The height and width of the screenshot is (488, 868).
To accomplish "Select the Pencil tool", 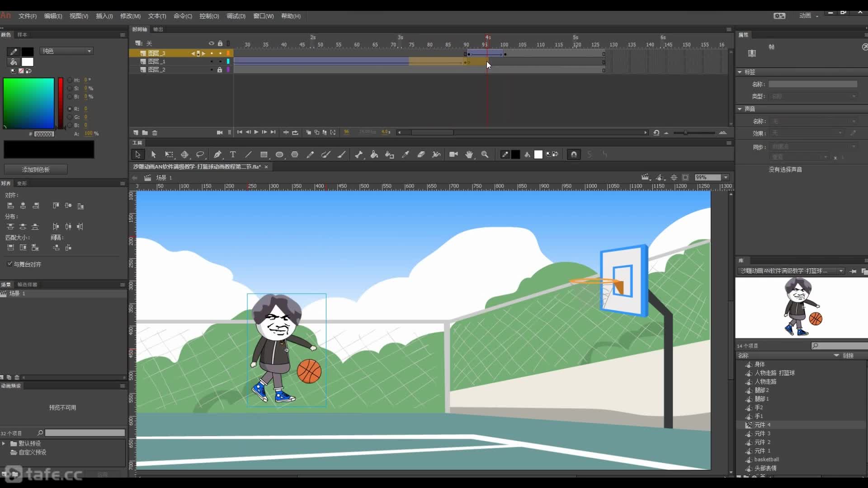I will 310,155.
